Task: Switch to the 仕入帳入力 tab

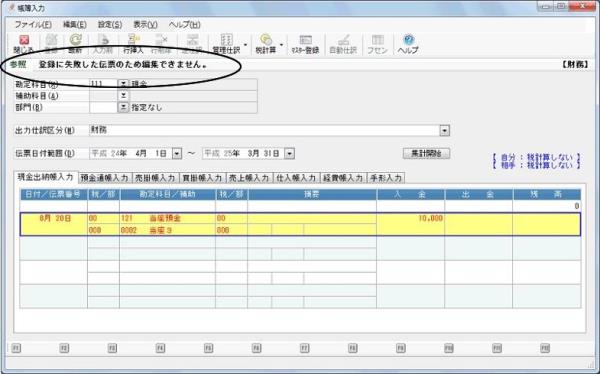Action: (296, 178)
